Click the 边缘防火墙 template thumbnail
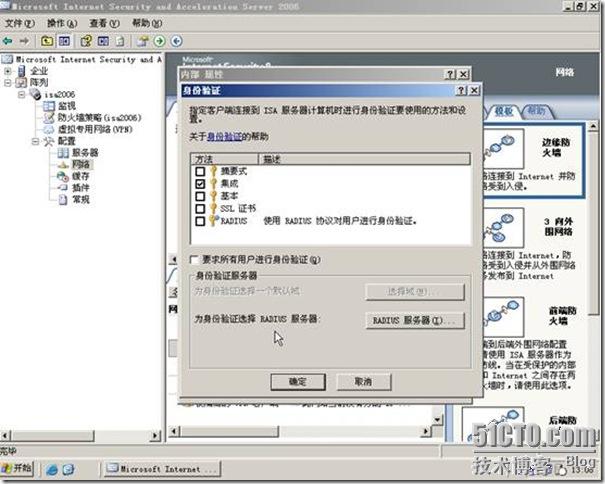The width and height of the screenshot is (605, 484). [503, 149]
